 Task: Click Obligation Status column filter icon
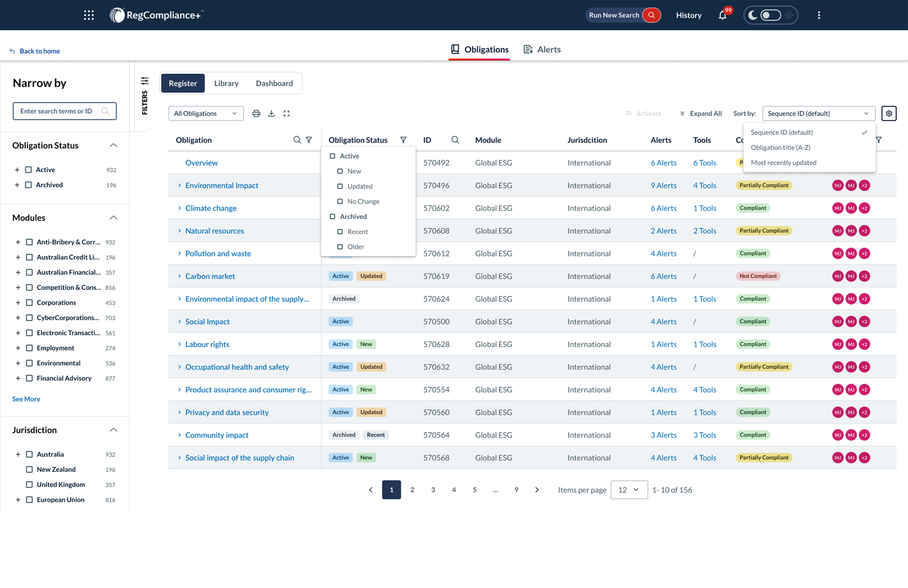coord(403,140)
